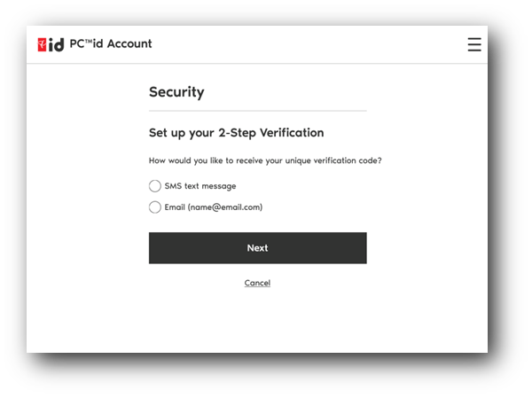
Task: Click the "Set up your 2-Step Verification" heading
Action: (x=236, y=133)
